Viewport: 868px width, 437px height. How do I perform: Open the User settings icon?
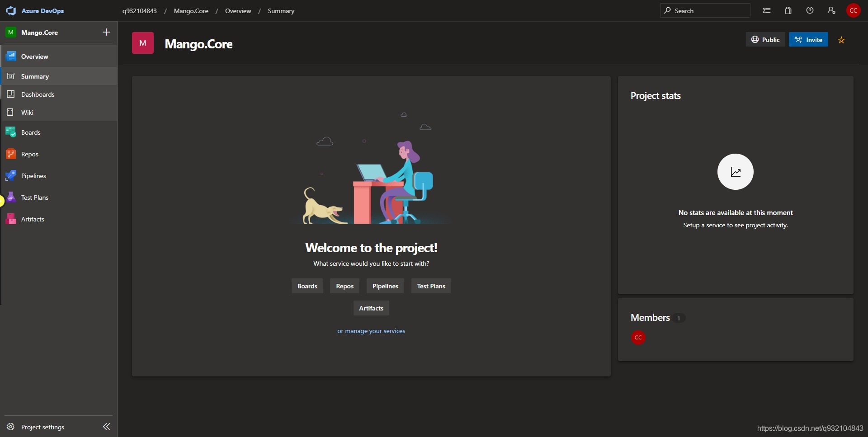click(831, 10)
